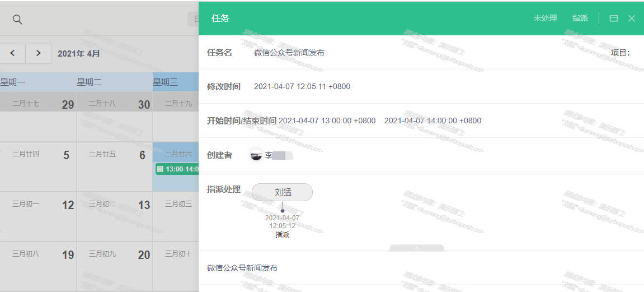Click the creator's avatar picture

[256, 155]
